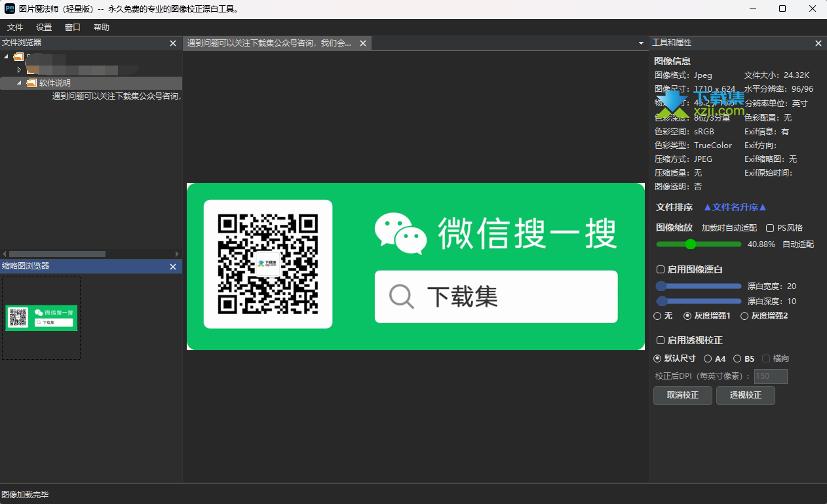The height and width of the screenshot is (504, 827).
Task: Open the 帮助 menu
Action: pos(102,28)
